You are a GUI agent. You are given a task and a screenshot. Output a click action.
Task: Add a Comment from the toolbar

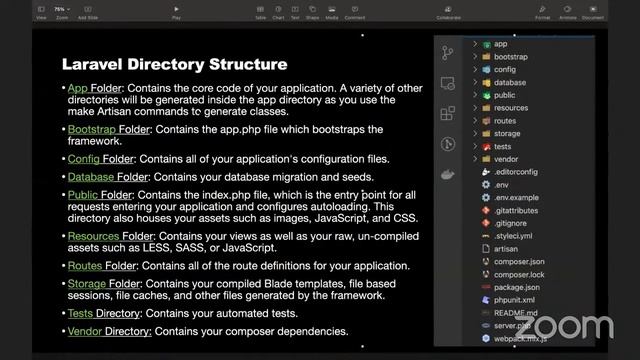tap(355, 13)
